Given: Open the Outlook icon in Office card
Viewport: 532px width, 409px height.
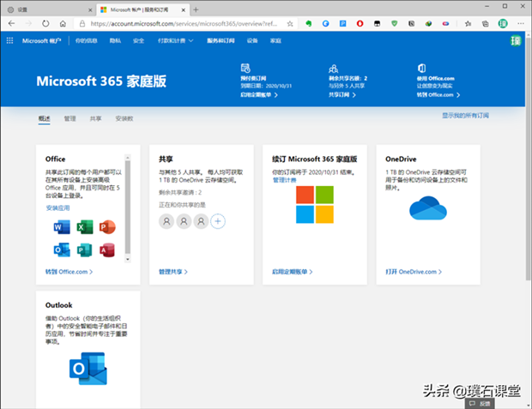Looking at the screenshot, I should (62, 250).
